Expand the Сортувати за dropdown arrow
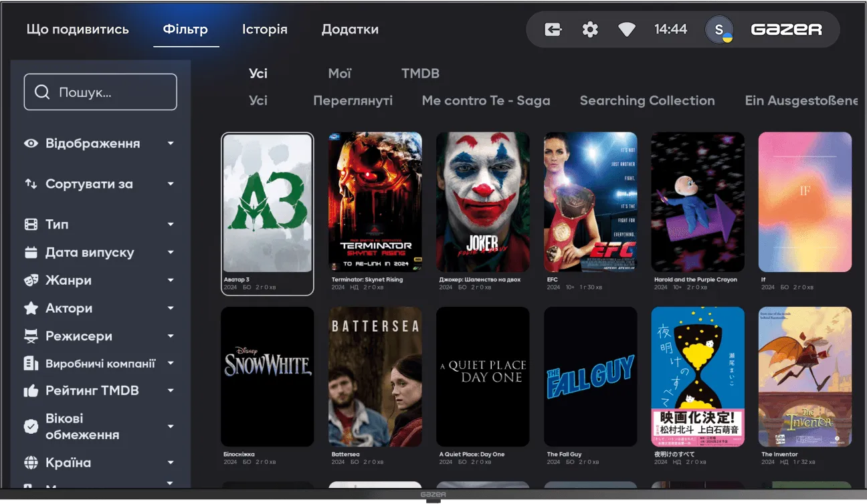 tap(171, 184)
